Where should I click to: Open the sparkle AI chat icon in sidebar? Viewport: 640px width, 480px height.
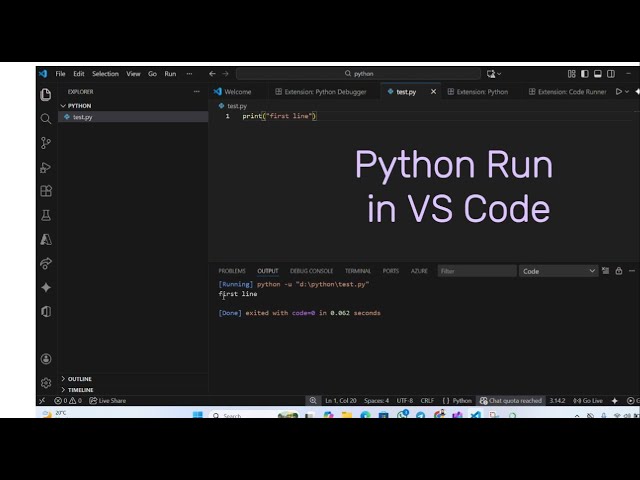click(x=46, y=287)
